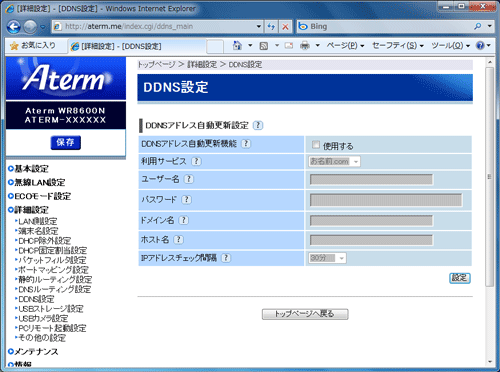
Task: Click help icon beside DDNSアドレス自動更新機能
Action: coord(246,144)
